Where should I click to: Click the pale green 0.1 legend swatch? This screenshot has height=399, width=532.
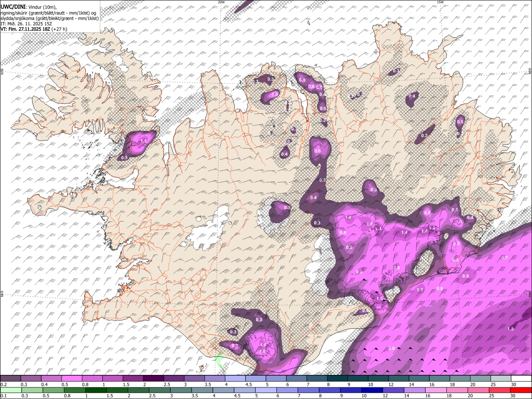point(11,390)
